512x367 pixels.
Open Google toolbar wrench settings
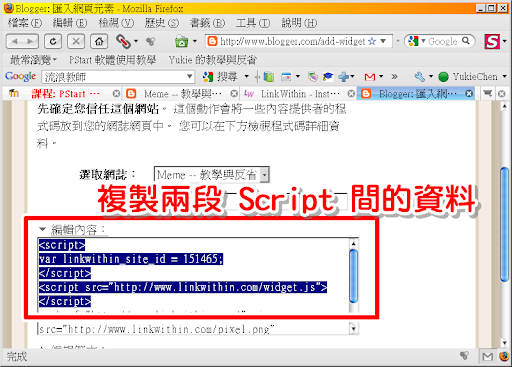(420, 77)
